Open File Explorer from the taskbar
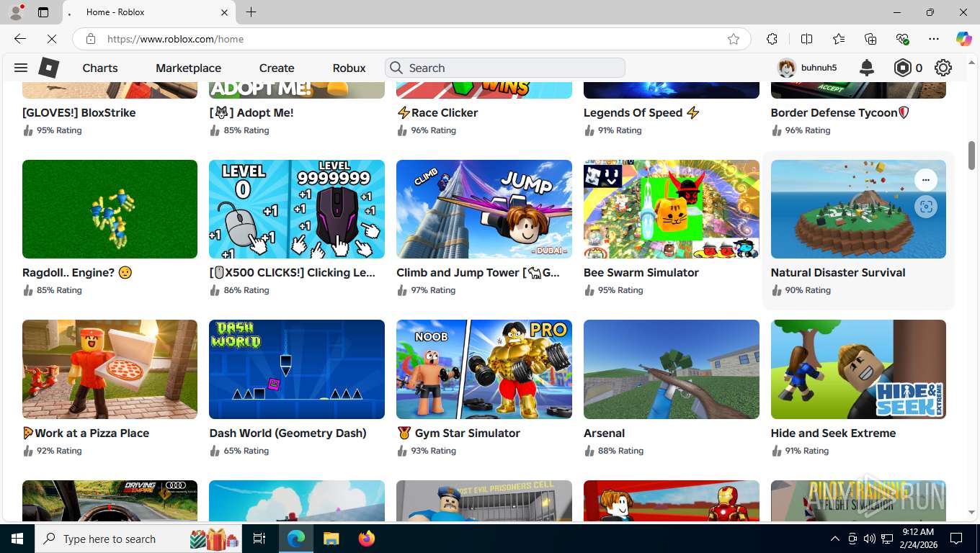 point(331,539)
